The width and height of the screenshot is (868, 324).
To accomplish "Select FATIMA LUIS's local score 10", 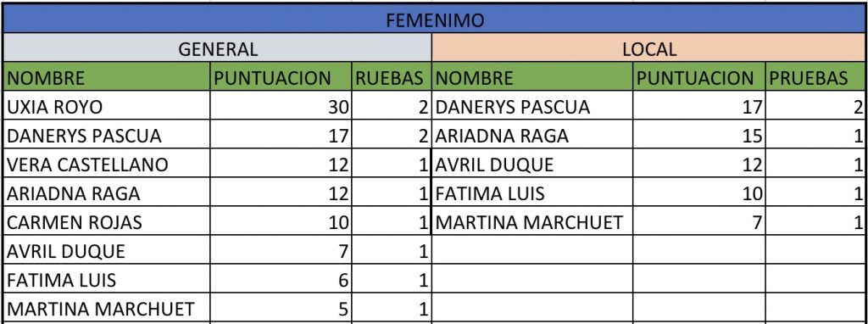I will click(x=698, y=193).
